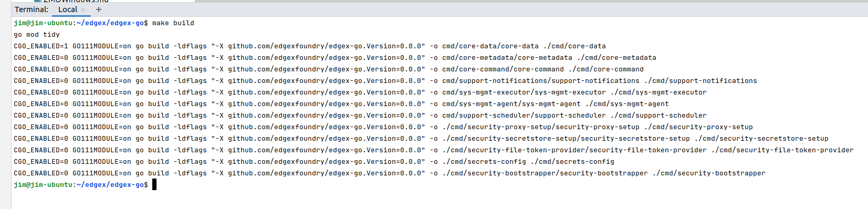Click the ./cmd/security-file-token-provider path at line end

click(x=782, y=150)
